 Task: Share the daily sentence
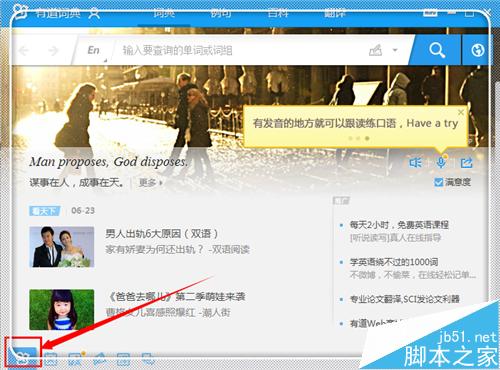(466, 163)
